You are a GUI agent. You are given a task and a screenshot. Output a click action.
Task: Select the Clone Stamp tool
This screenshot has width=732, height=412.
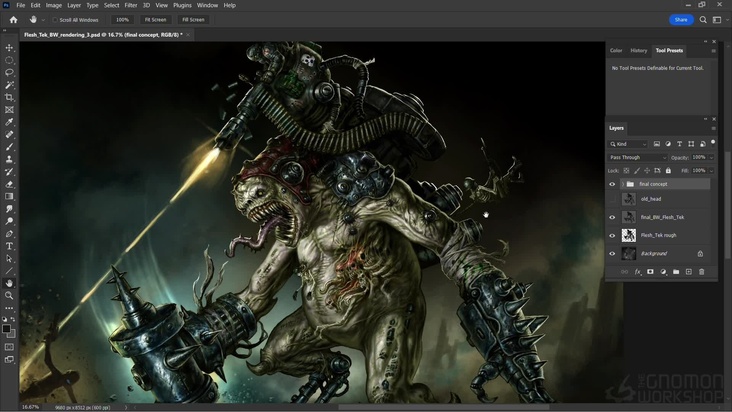coord(9,159)
